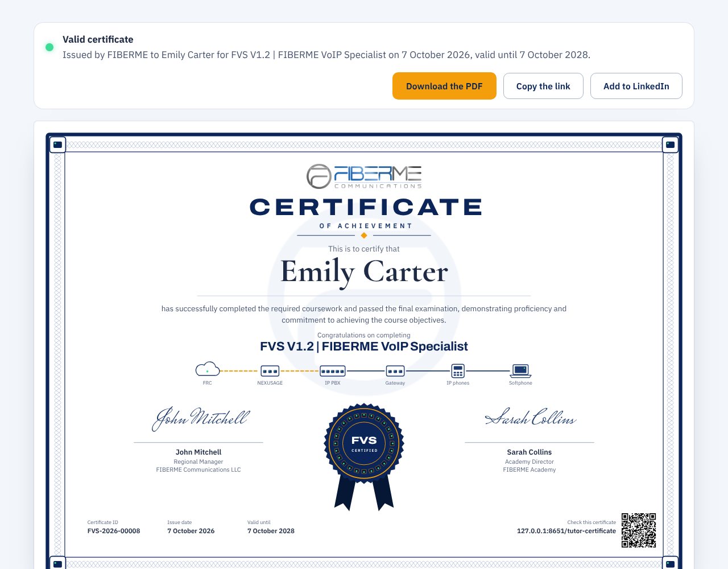728x569 pixels.
Task: Click the FVS V1.2 FIBERME VoIP Specialist title
Action: point(364,347)
